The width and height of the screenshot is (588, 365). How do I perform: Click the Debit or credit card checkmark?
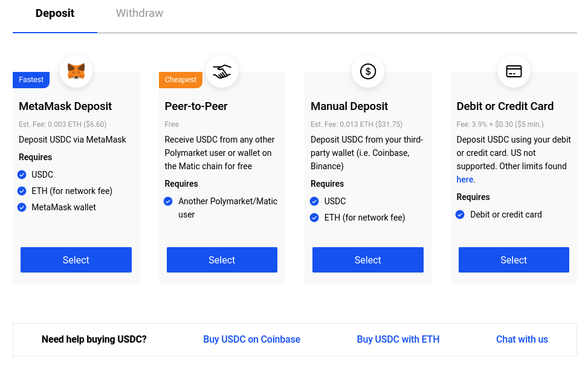[x=460, y=215]
